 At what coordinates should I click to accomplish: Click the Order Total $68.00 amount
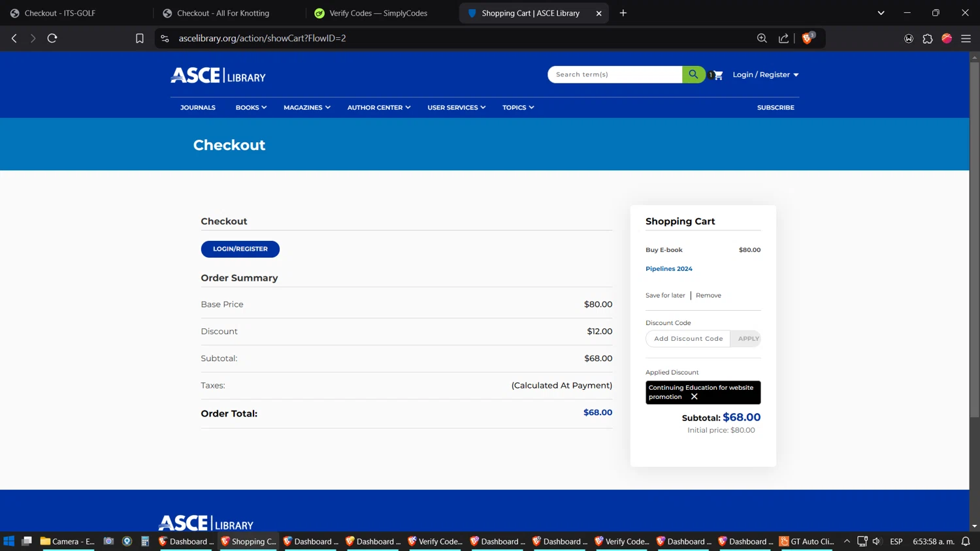598,413
